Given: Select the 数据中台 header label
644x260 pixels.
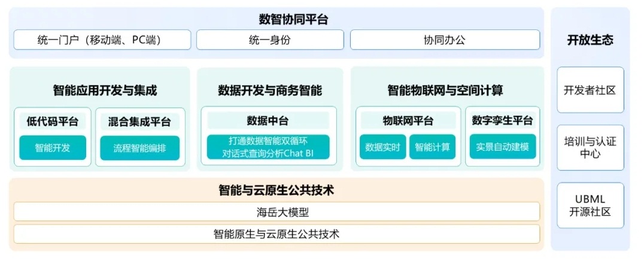Looking at the screenshot, I should 269,120.
